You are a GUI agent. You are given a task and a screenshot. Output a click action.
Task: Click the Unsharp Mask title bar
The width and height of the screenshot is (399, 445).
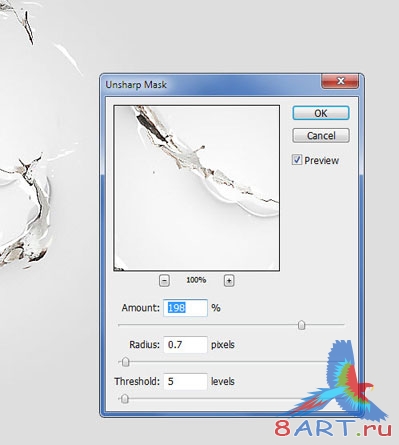(212, 84)
